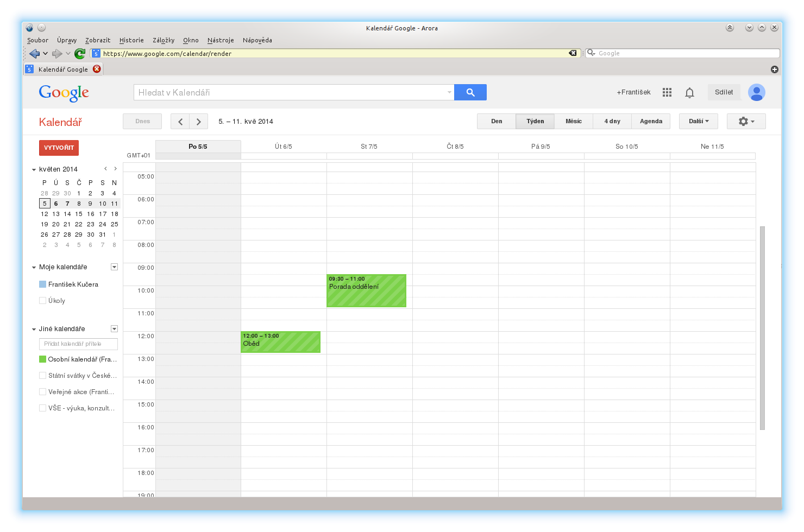The width and height of the screenshot is (804, 532).
Task: Switch to the Měsíc view
Action: click(x=574, y=122)
